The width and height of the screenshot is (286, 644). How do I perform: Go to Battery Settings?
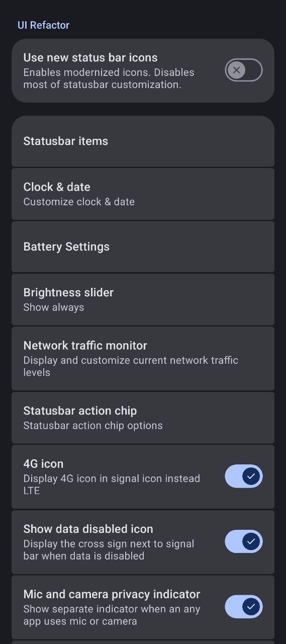143,247
